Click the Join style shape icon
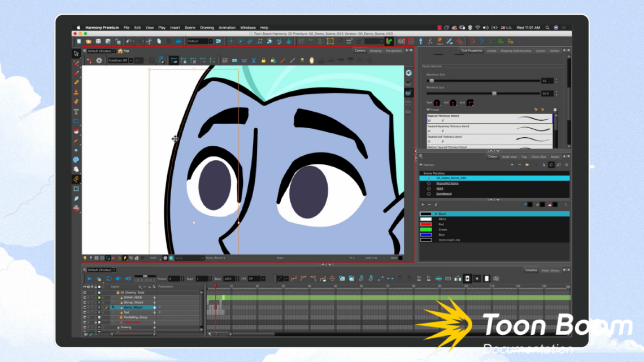 [470, 103]
